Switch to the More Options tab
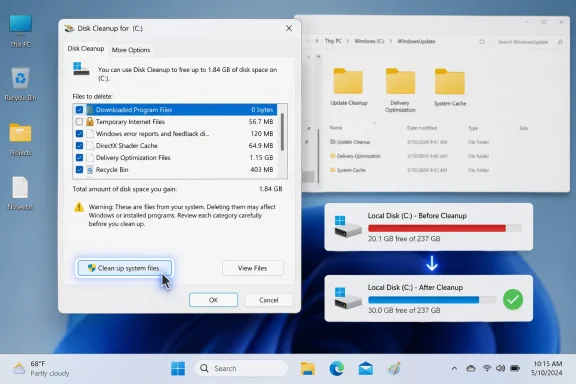The width and height of the screenshot is (576, 384). click(131, 50)
